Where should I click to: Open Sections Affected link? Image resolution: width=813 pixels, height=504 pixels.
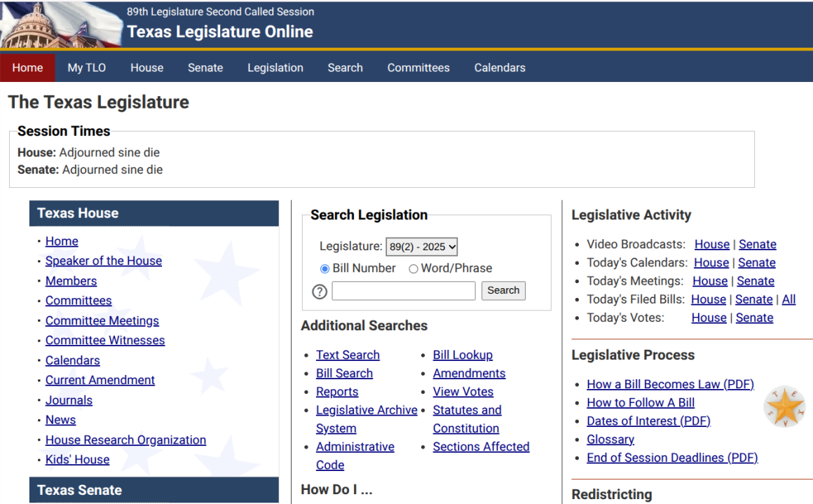point(481,447)
